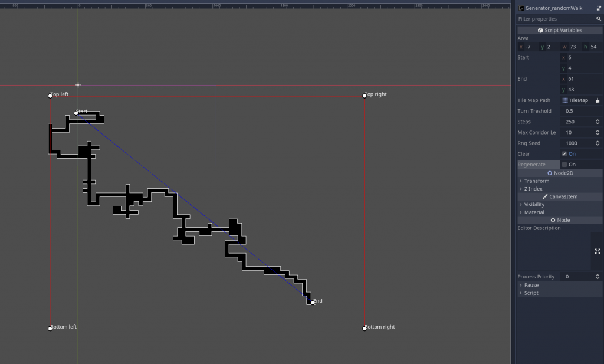Click the expand icon in Editor Description
The image size is (604, 364).
pos(597,251)
